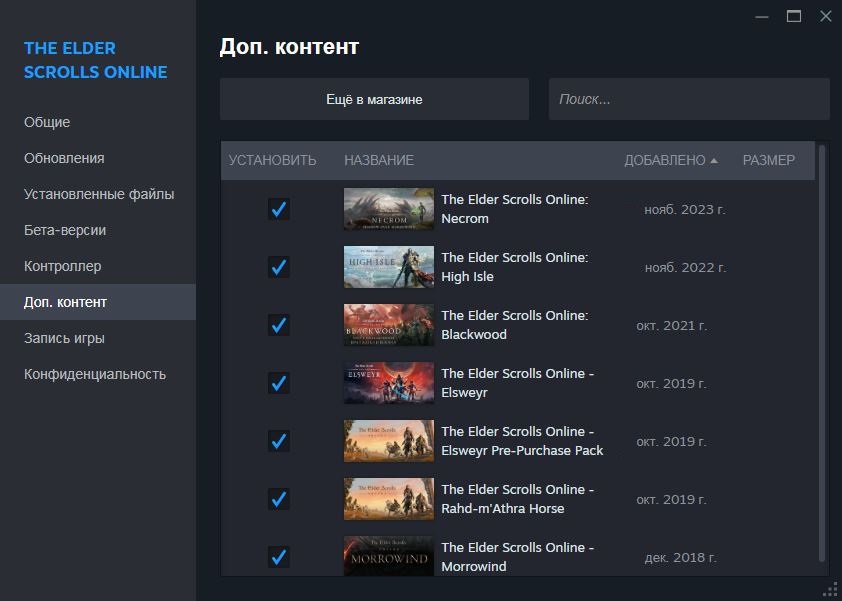Click the Ещё в магазине button
This screenshot has height=601, width=842.
(x=374, y=99)
